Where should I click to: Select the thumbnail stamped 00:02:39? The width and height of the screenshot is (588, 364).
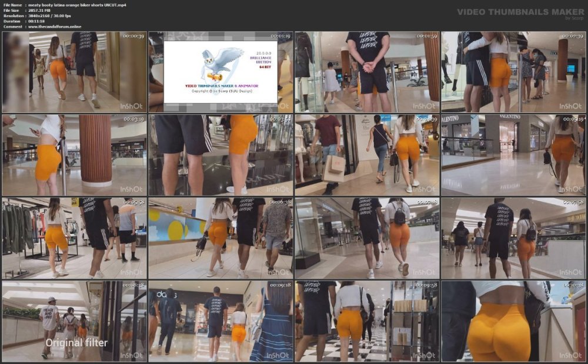[513, 72]
